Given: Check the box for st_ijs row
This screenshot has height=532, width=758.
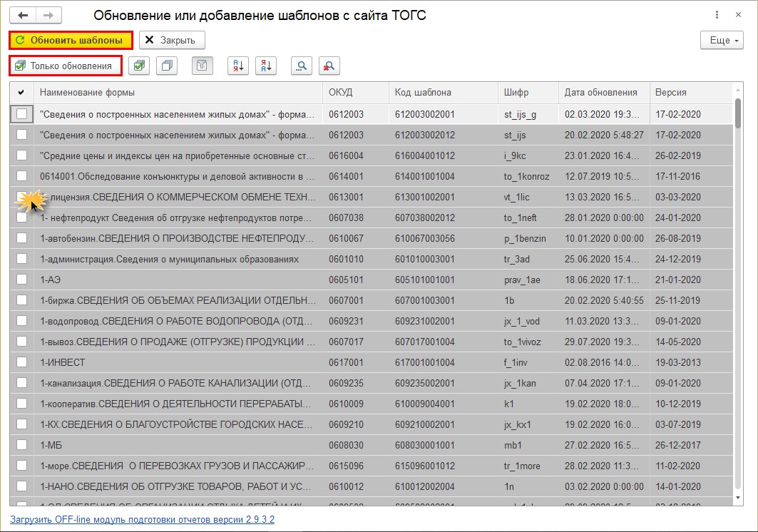Looking at the screenshot, I should pyautogui.click(x=22, y=135).
